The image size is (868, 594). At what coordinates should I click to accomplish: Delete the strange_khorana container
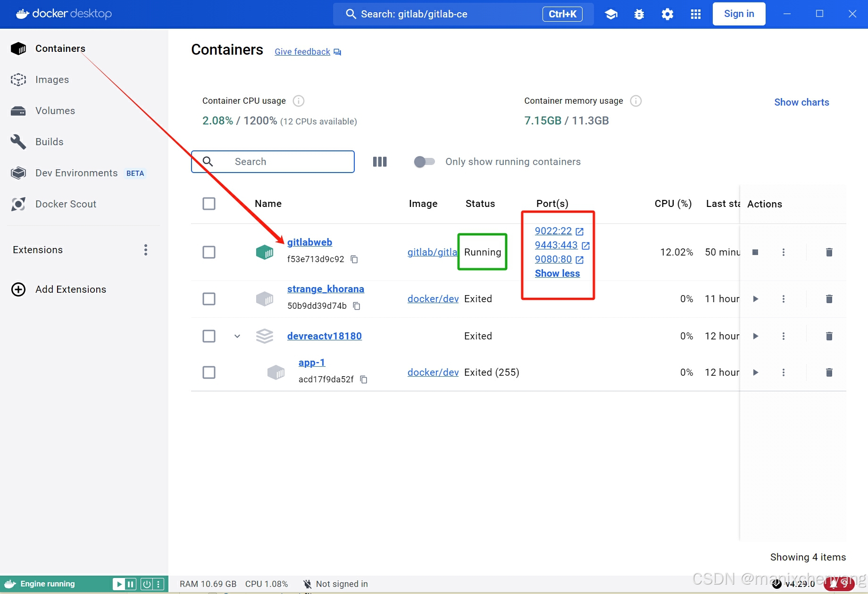click(x=829, y=299)
